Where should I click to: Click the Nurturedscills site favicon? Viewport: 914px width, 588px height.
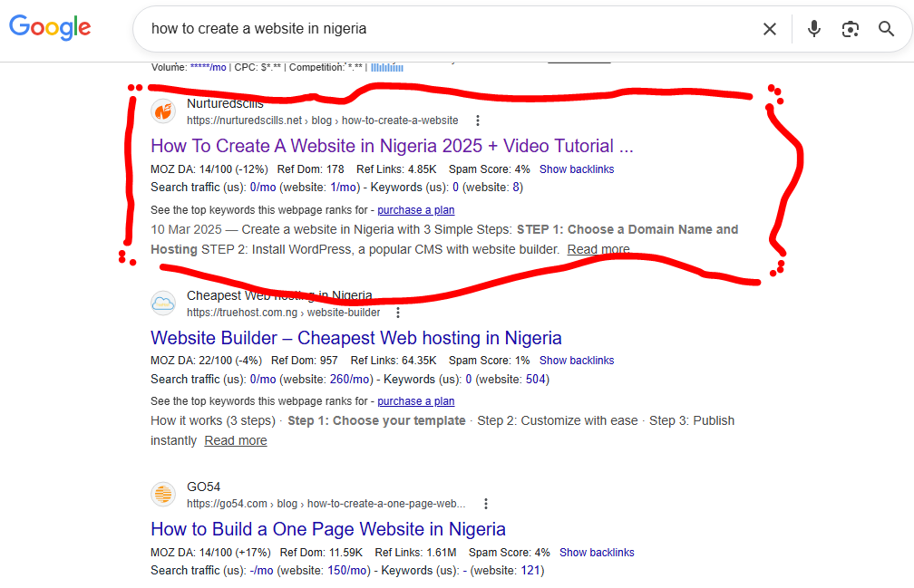tap(163, 111)
